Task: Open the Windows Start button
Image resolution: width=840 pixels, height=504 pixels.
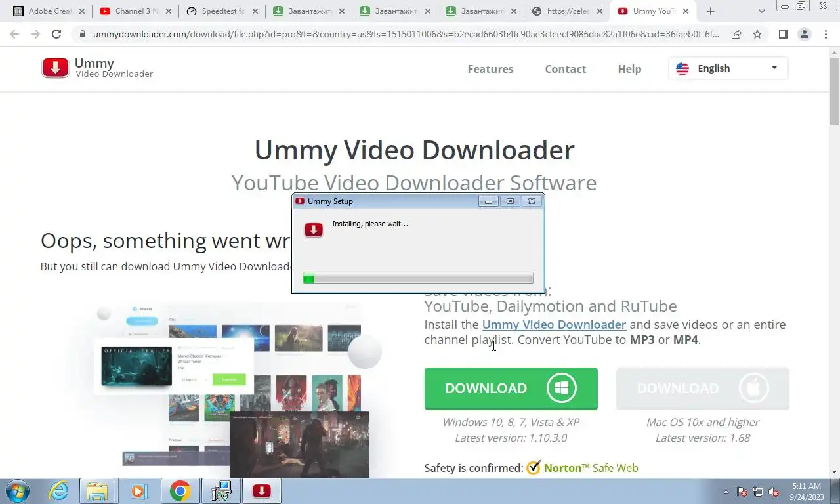Action: coord(16,491)
